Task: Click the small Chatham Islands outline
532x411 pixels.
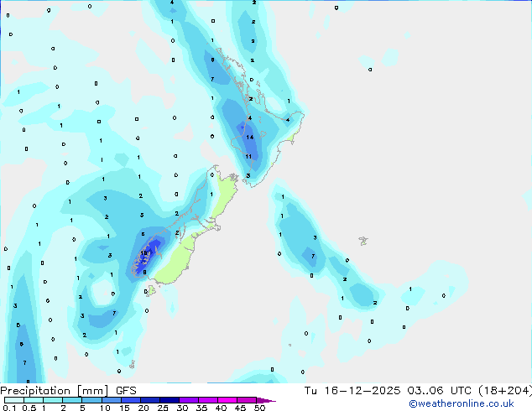Action: click(x=363, y=241)
